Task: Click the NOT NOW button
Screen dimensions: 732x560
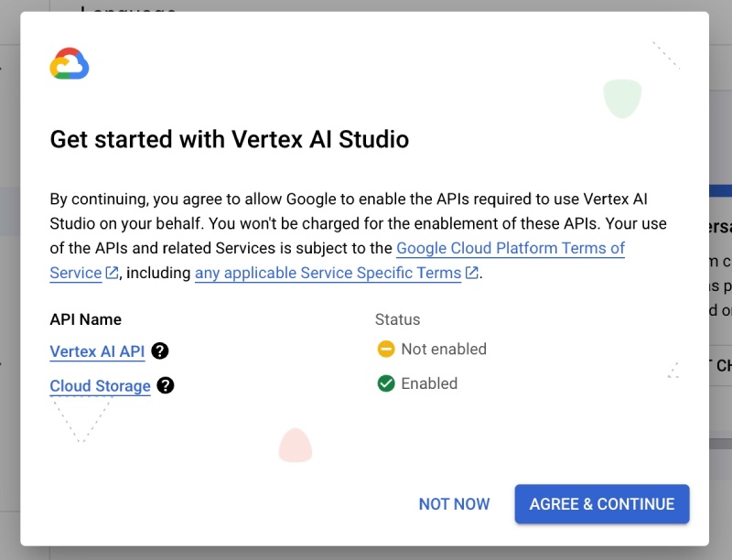Action: click(x=454, y=503)
